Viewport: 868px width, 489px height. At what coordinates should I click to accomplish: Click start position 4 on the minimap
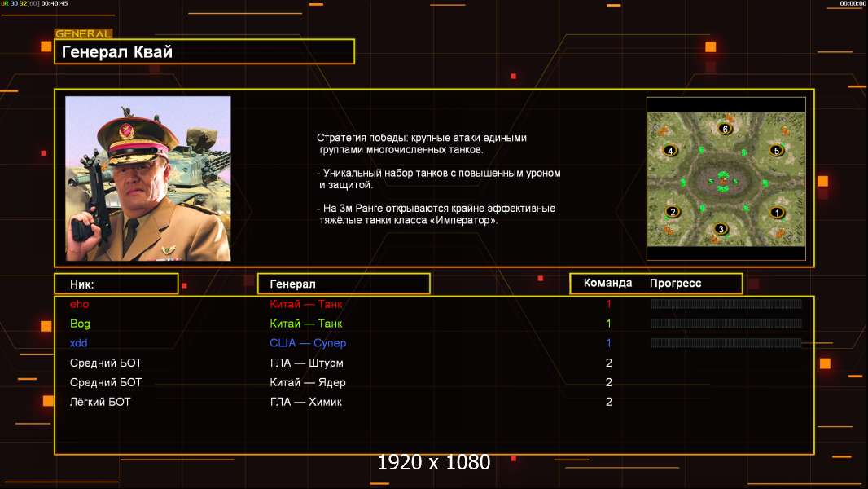pyautogui.click(x=670, y=151)
